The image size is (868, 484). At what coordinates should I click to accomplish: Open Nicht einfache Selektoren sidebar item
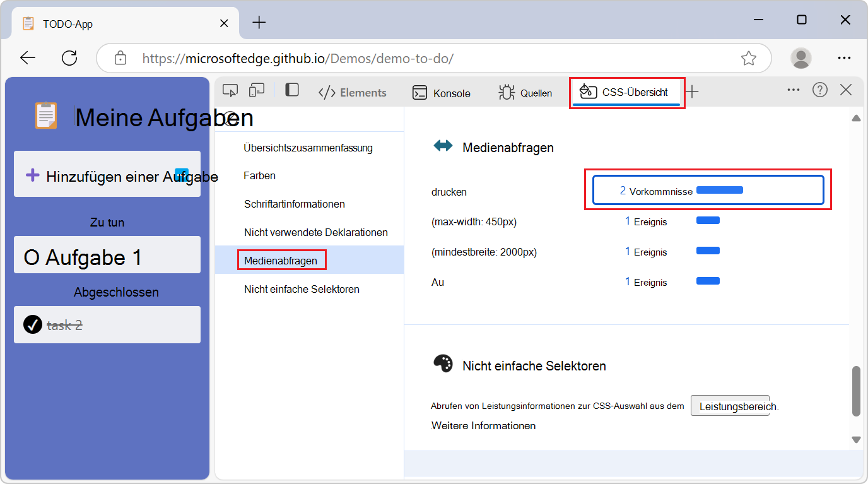(302, 289)
